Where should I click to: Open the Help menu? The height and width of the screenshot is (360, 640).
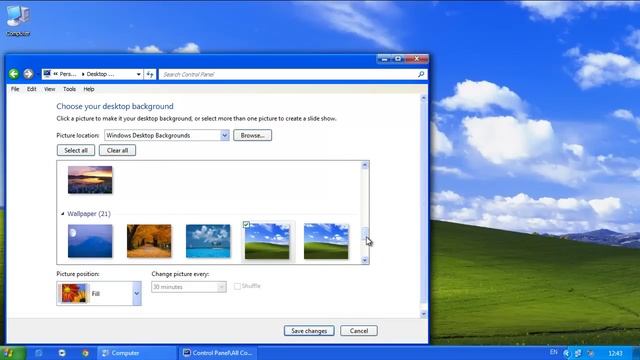[x=89, y=89]
